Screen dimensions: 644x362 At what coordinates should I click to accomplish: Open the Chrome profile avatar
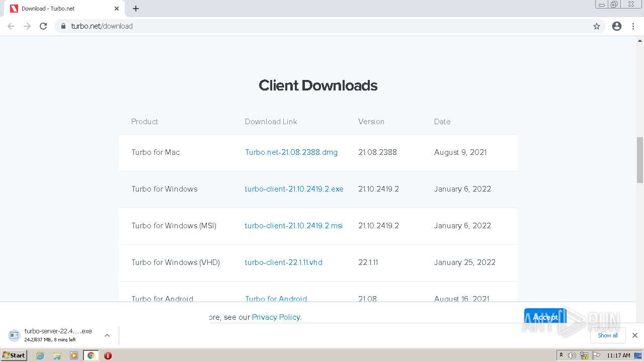click(617, 26)
